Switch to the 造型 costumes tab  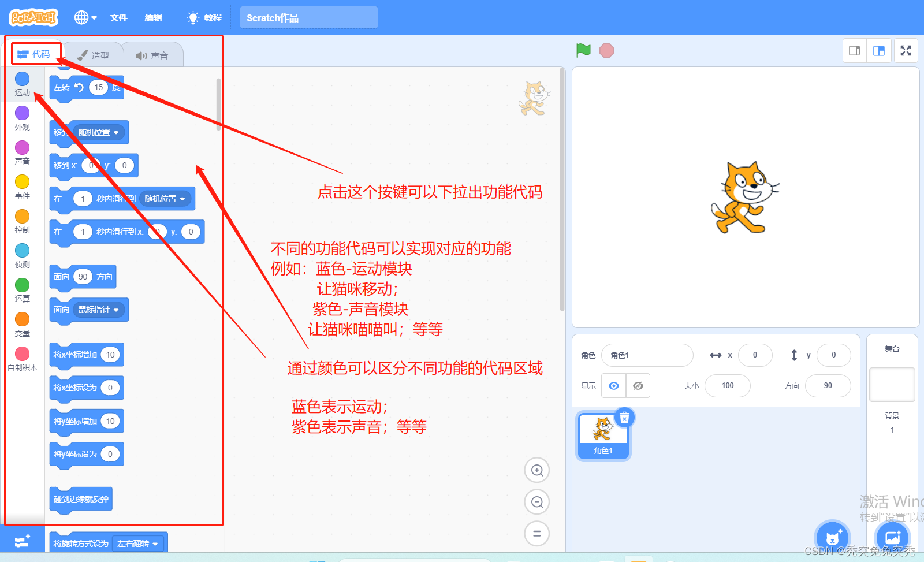pyautogui.click(x=94, y=55)
